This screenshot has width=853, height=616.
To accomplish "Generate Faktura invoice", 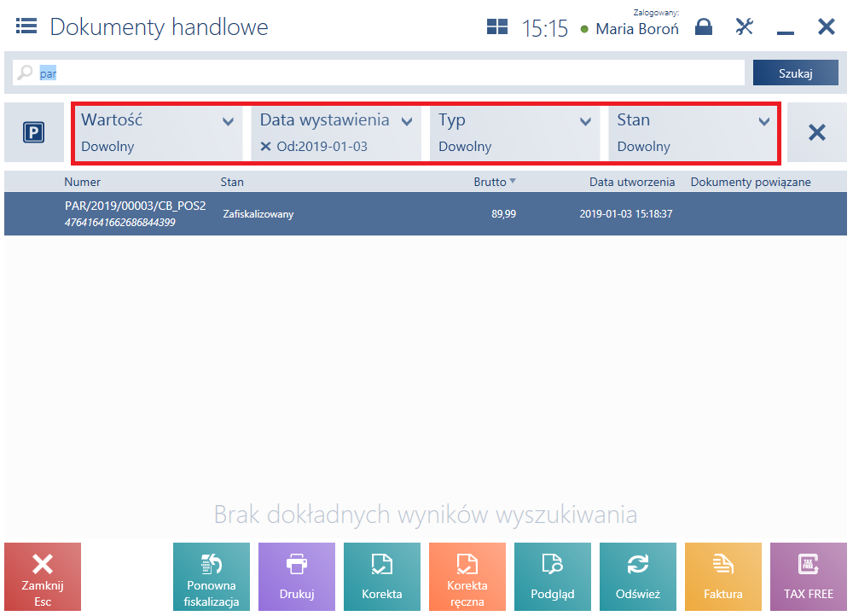I will point(723,577).
